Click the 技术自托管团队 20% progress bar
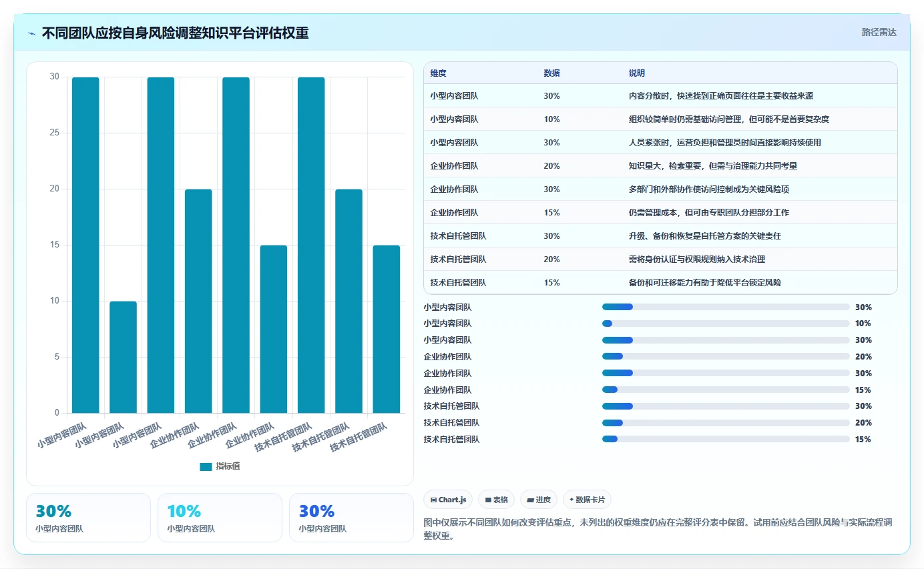Screen dimensions: 924x569 pos(726,422)
